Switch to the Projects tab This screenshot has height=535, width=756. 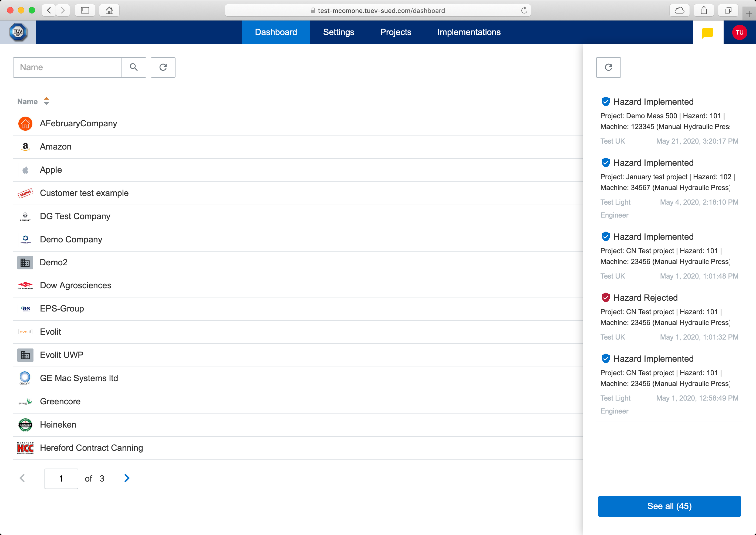pos(396,32)
